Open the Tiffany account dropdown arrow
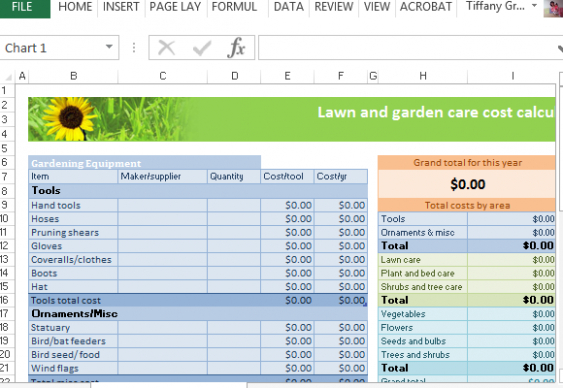563x388 pixels. [534, 5]
